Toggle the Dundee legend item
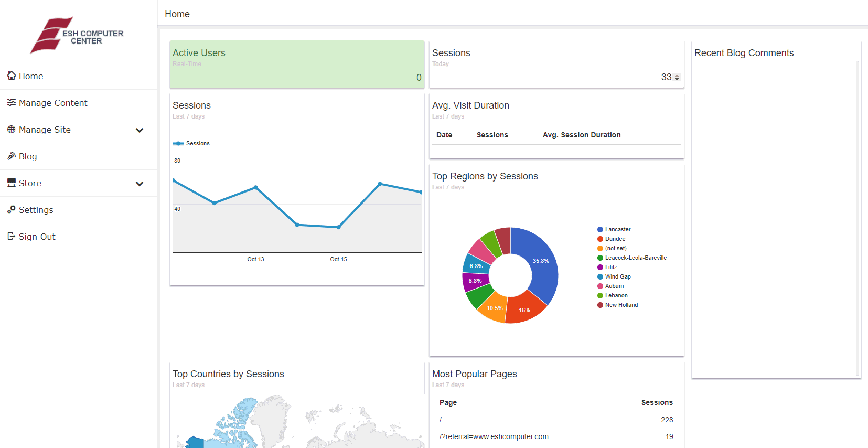 point(615,239)
